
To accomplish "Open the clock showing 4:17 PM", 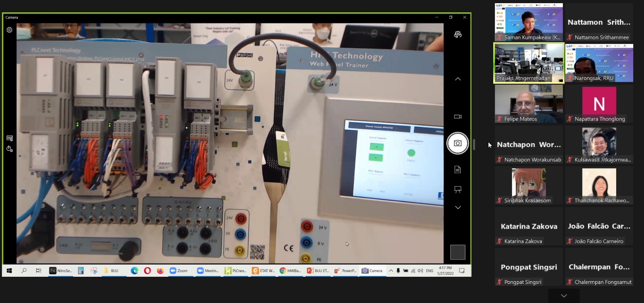I will 446,271.
